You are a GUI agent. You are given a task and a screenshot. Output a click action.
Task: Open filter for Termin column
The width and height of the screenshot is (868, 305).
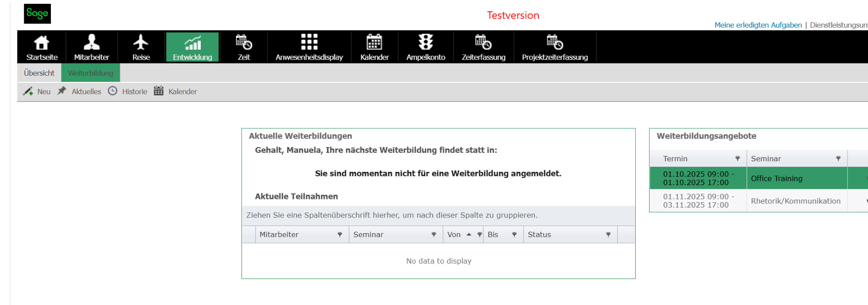coord(737,158)
